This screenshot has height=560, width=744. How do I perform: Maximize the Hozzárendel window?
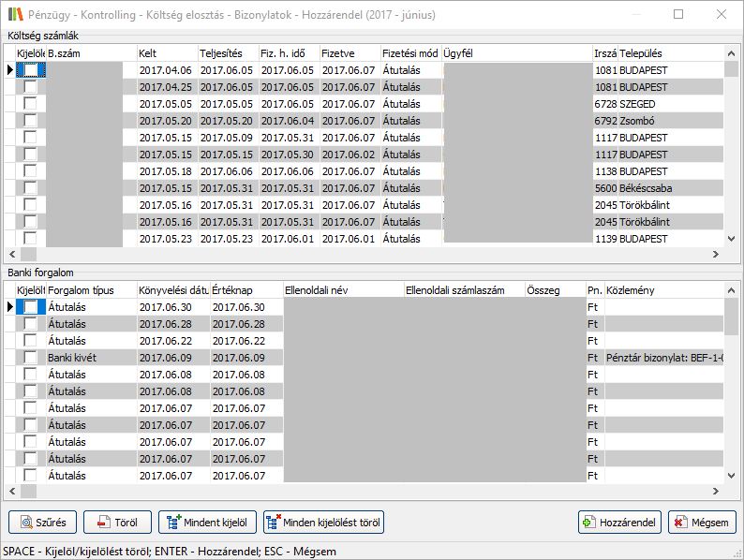(x=678, y=15)
